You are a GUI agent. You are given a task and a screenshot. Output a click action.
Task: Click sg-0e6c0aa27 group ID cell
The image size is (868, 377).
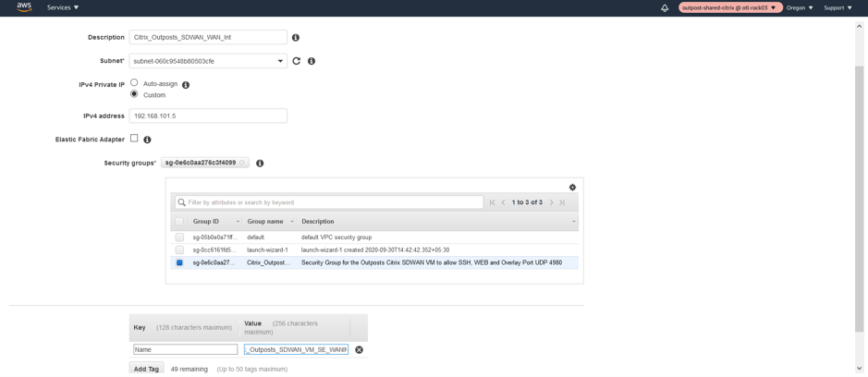[214, 263]
